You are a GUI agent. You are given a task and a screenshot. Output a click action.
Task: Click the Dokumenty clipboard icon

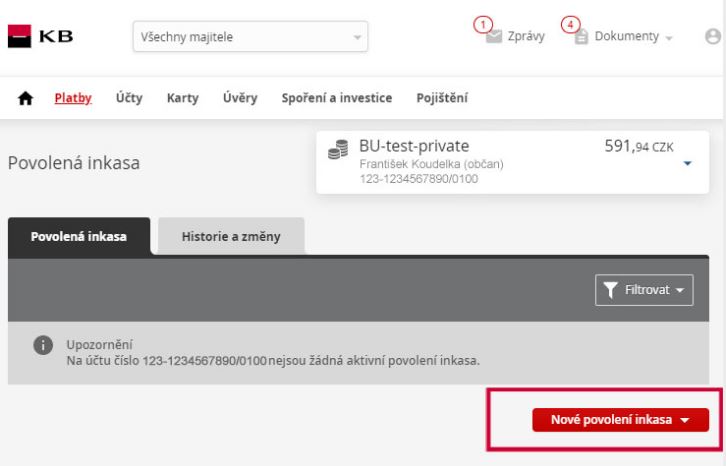581,37
